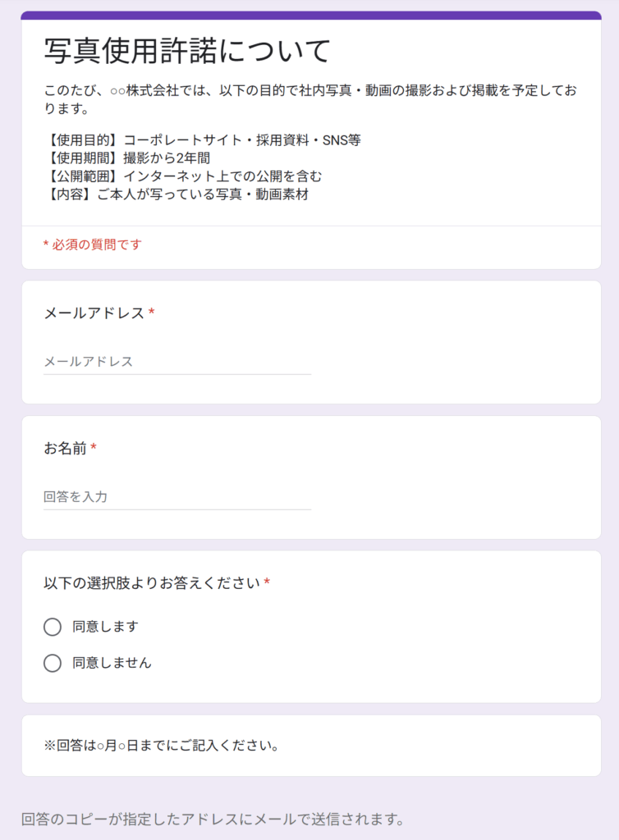The width and height of the screenshot is (619, 840).
Task: Click the 【内容】 description line
Action: point(177,194)
